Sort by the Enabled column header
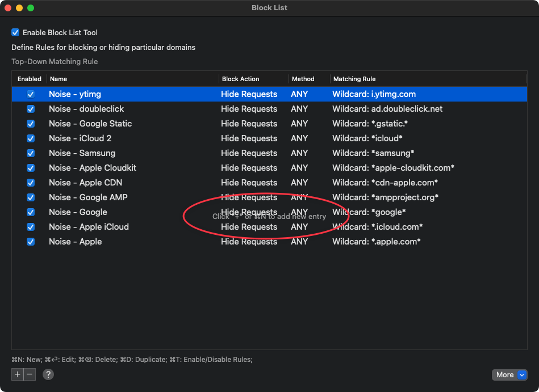The width and height of the screenshot is (539, 392). pyautogui.click(x=29, y=79)
